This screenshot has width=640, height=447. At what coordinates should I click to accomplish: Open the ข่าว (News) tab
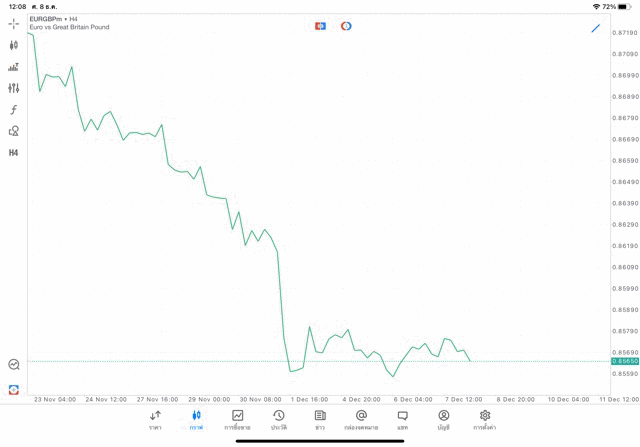(x=320, y=420)
